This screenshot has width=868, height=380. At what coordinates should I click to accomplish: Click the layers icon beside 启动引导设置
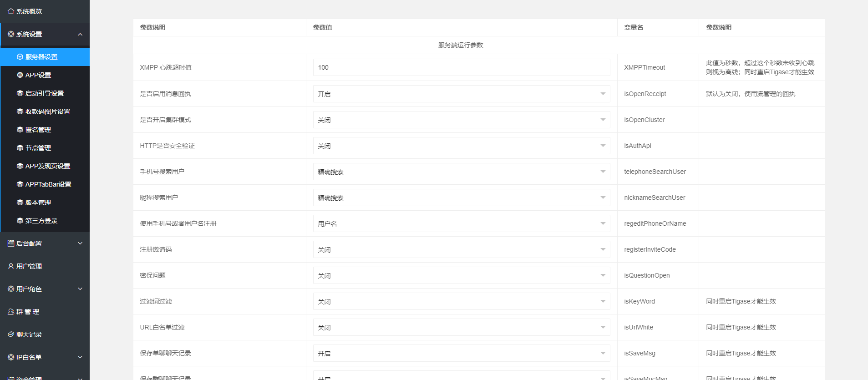pyautogui.click(x=20, y=93)
